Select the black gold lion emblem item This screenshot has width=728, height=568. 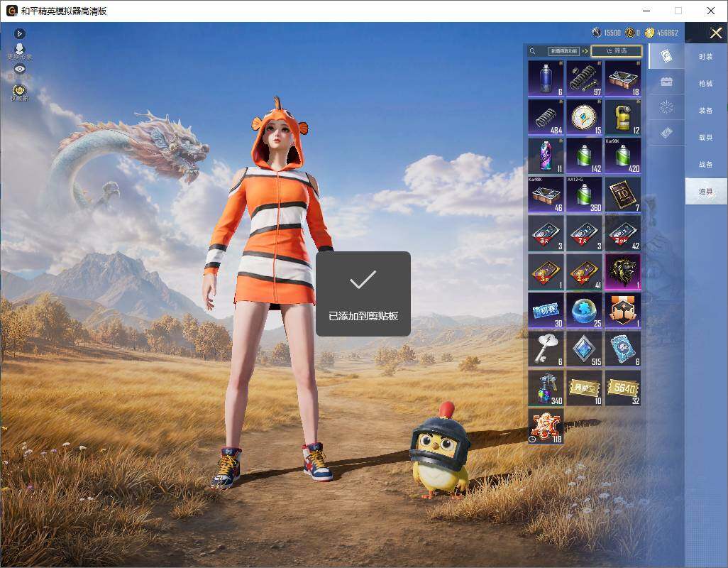tap(623, 272)
